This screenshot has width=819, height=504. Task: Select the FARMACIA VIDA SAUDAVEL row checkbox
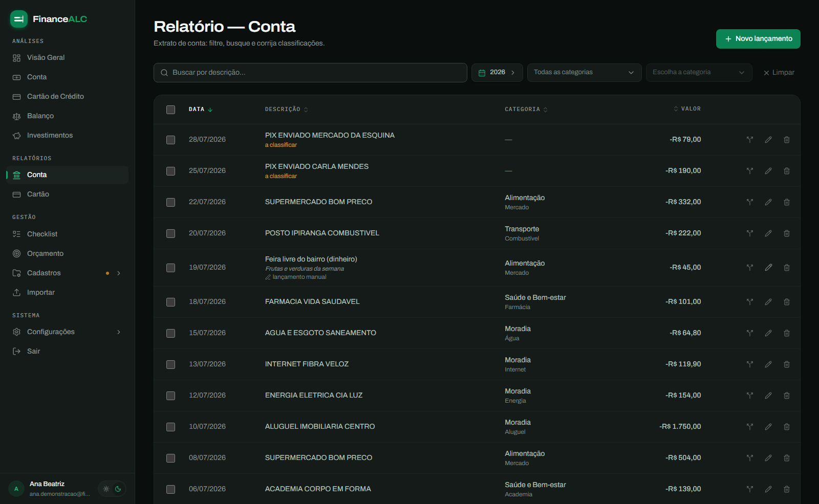[x=171, y=302]
